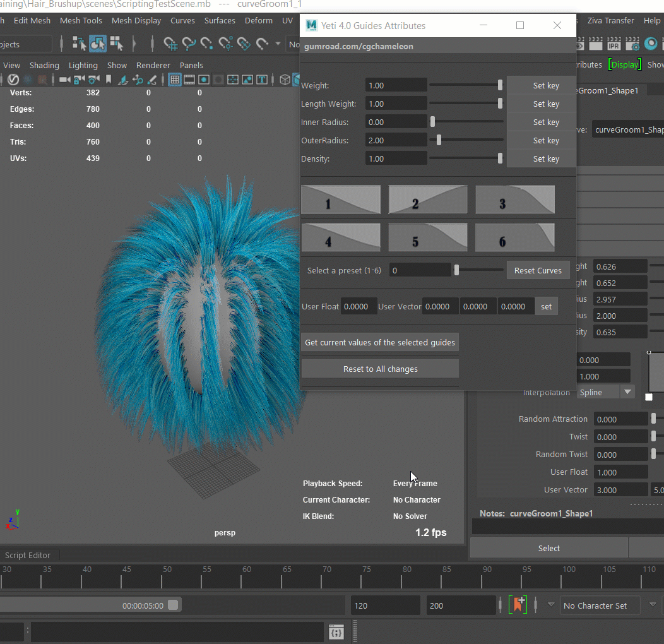Image resolution: width=664 pixels, height=644 pixels.
Task: Click Get current values of selected guides
Action: coord(380,342)
